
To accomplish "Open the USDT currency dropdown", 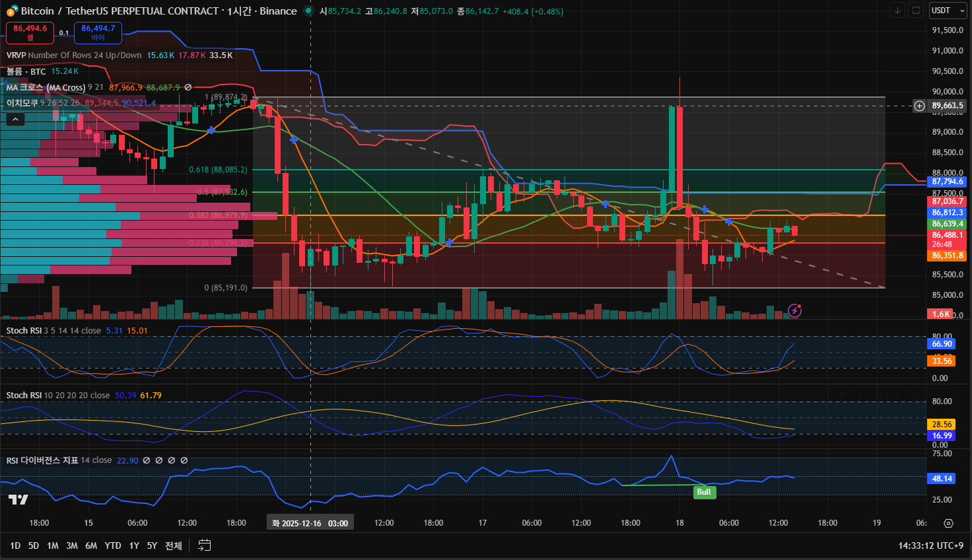I will tap(947, 11).
